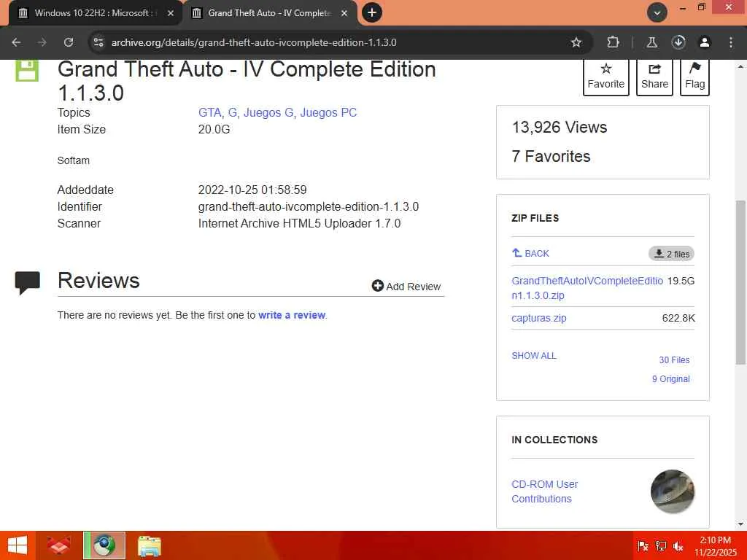Expand the tab search dropdown
Screen dimensions: 747x560
point(657,13)
